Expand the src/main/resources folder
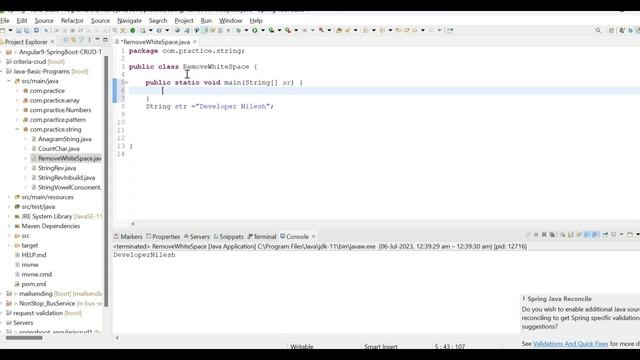 pos(9,197)
